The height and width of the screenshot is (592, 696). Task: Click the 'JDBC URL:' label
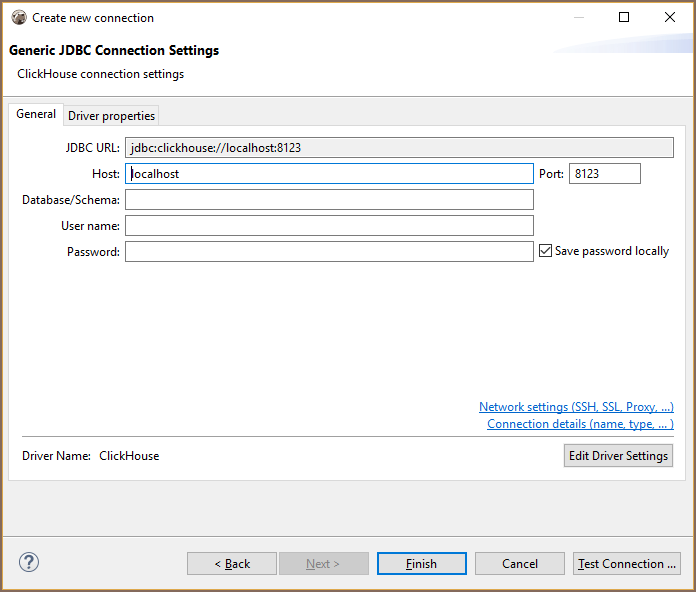(x=93, y=148)
